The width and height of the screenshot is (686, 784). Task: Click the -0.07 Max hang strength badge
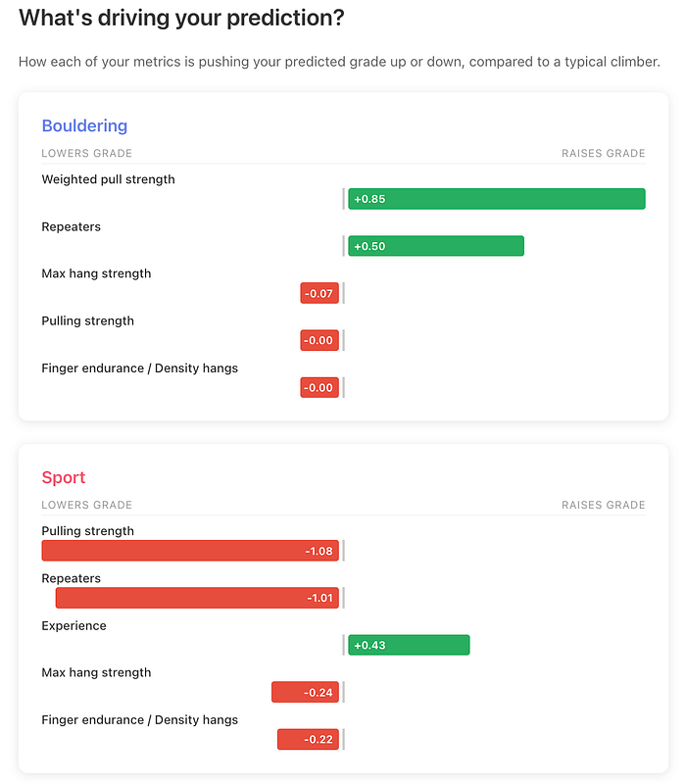319,293
